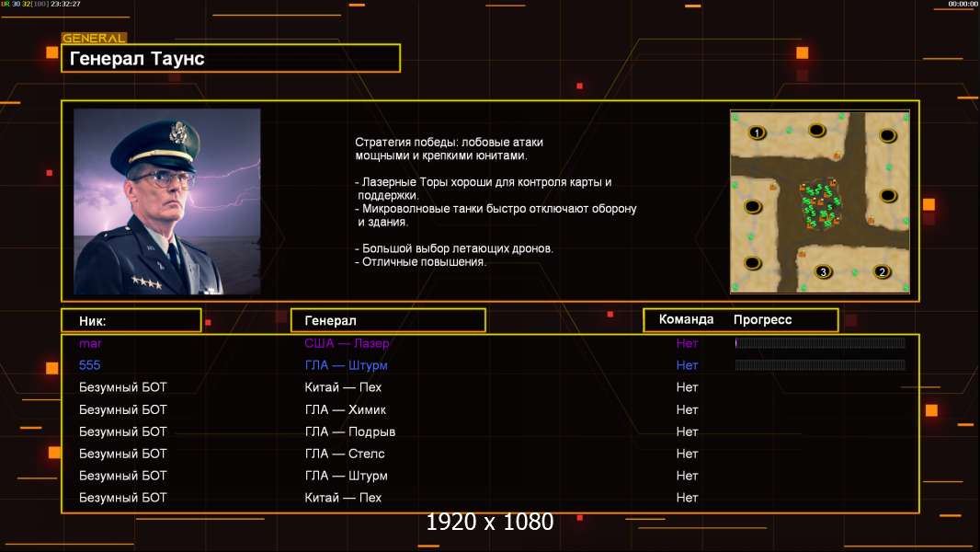Click team value "Нет" in the 555 row
The height and width of the screenshot is (552, 980).
point(687,365)
